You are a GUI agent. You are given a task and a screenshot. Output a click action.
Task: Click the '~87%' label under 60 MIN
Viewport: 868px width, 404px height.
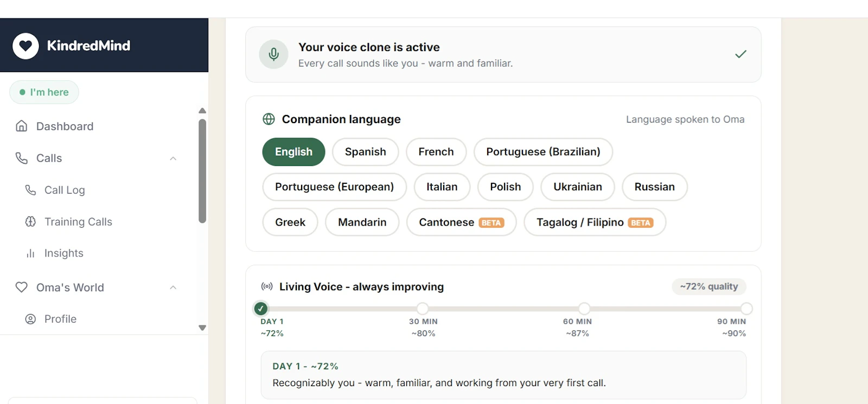(577, 334)
